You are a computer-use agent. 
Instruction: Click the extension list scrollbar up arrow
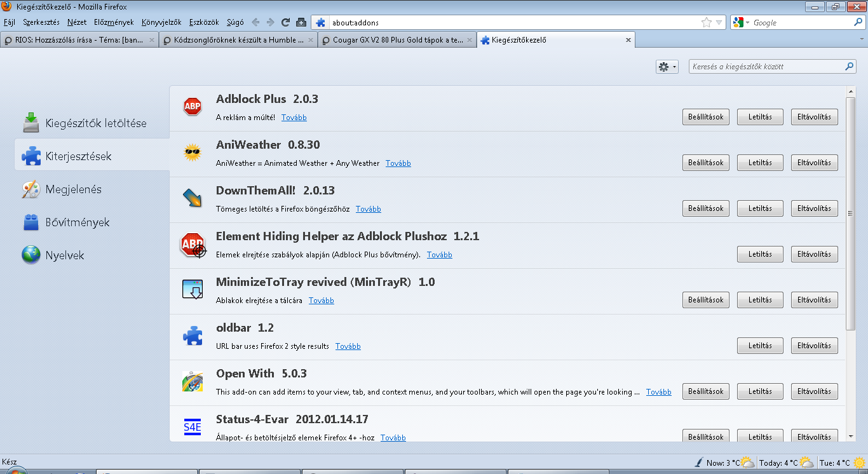click(851, 91)
